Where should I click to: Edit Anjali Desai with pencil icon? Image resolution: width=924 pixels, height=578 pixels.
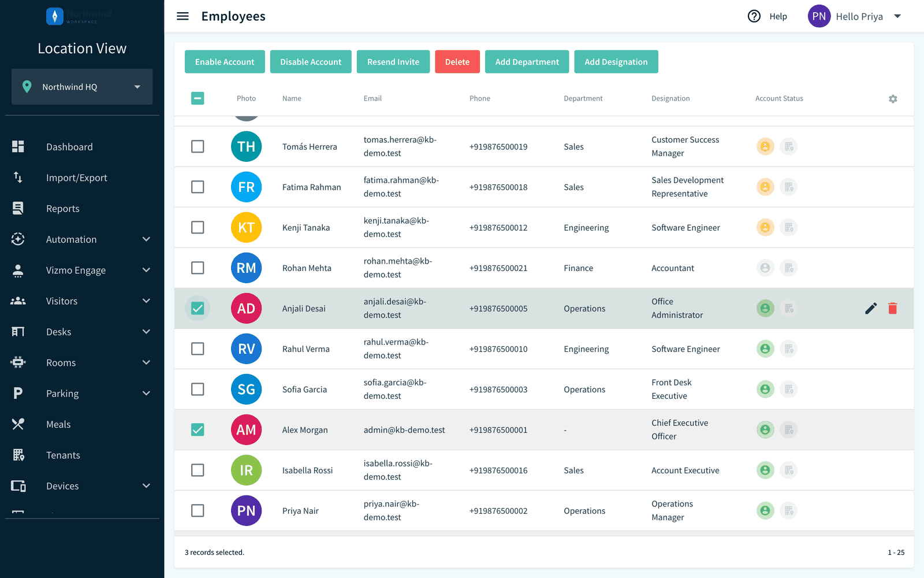click(871, 309)
